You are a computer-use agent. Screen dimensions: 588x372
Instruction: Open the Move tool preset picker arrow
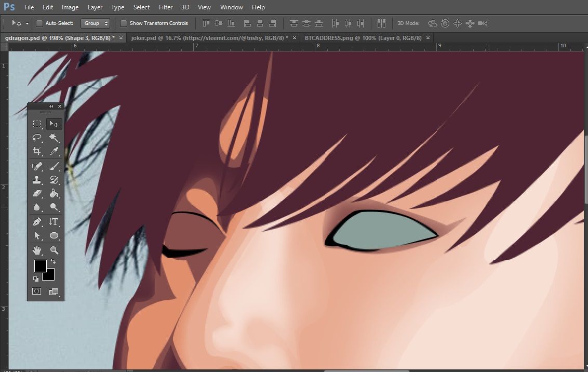coord(27,23)
